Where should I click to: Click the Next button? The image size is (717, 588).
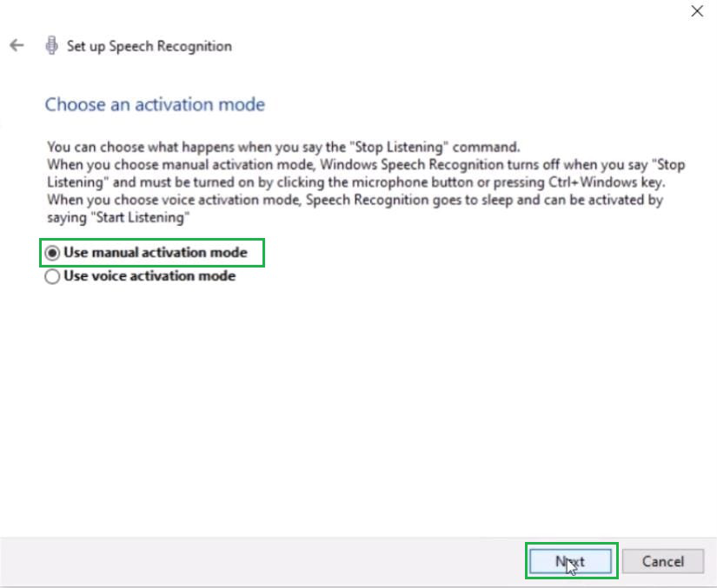pyautogui.click(x=570, y=561)
